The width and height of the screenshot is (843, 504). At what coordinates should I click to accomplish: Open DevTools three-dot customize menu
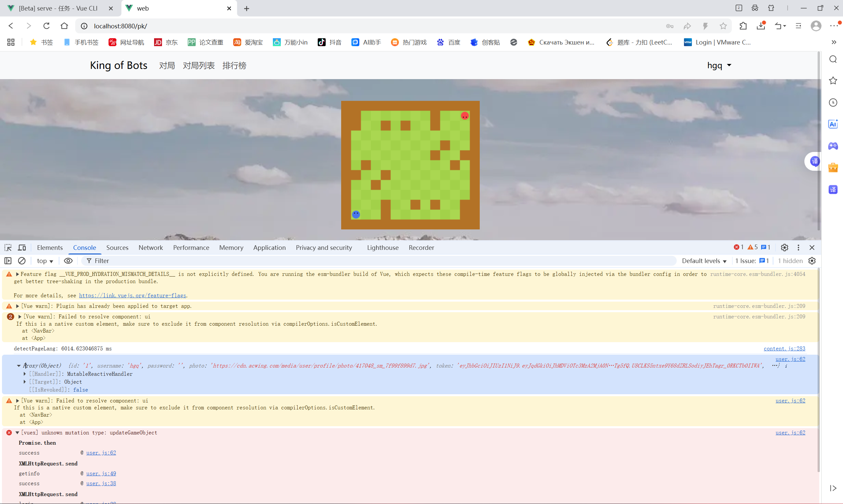tap(798, 248)
